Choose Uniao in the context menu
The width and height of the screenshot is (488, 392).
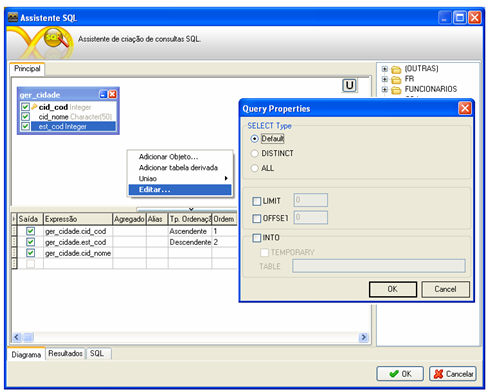click(x=180, y=178)
